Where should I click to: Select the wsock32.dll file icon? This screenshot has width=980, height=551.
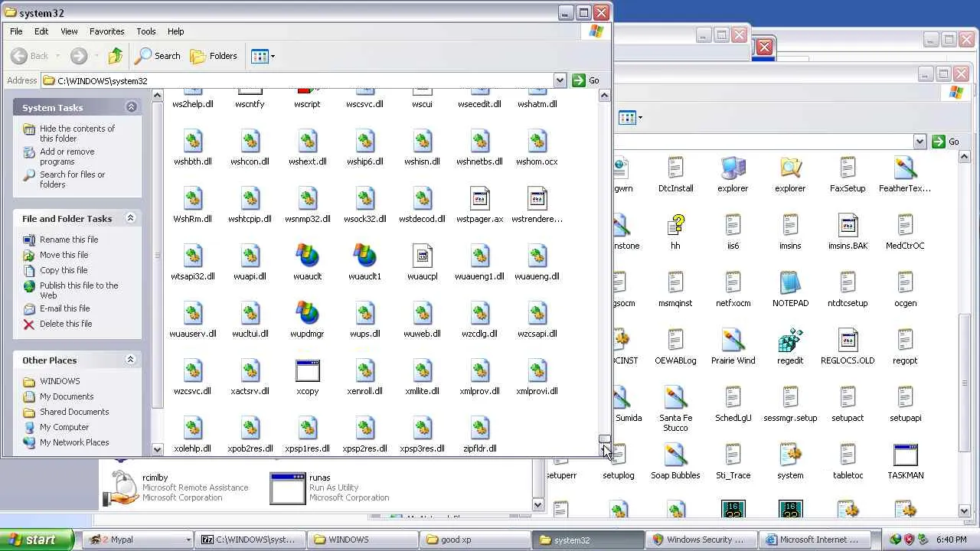(364, 198)
